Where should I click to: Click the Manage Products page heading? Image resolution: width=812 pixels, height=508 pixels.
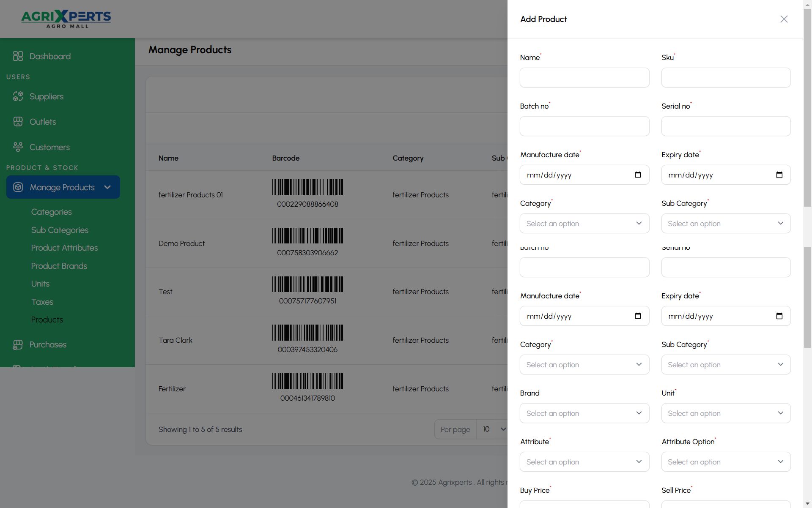click(x=190, y=50)
